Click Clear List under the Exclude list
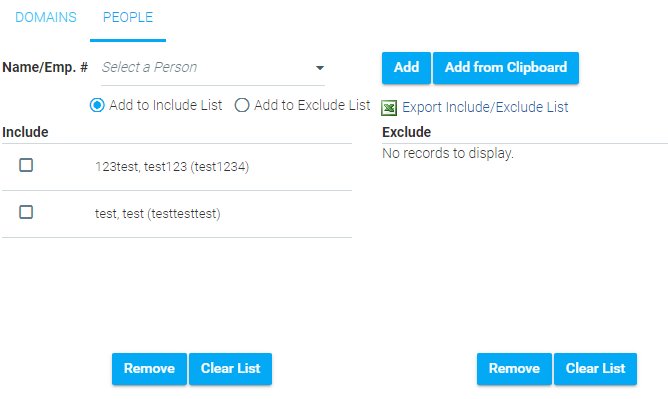This screenshot has width=668, height=399. [595, 369]
